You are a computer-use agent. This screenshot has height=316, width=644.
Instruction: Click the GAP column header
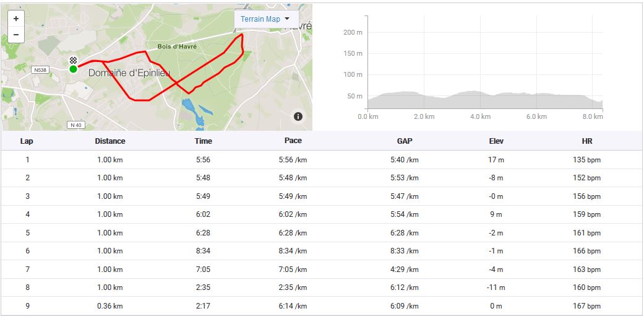(404, 141)
